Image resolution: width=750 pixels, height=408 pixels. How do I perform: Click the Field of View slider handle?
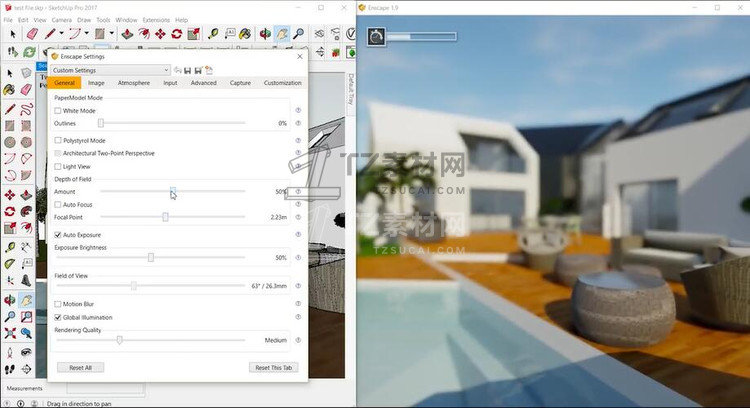pyautogui.click(x=134, y=286)
